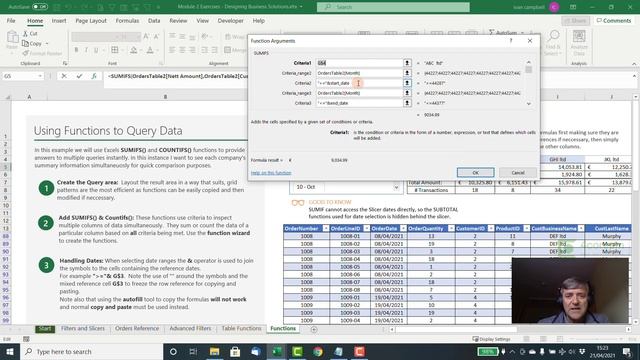Click Cancel in Function Arguments dialog
This screenshot has width=640, height=360.
518,172
